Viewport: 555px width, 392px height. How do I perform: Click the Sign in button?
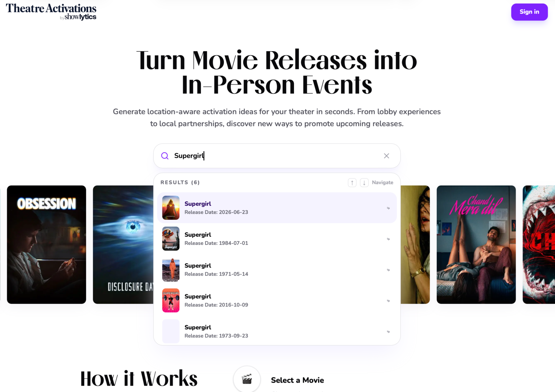pos(529,12)
